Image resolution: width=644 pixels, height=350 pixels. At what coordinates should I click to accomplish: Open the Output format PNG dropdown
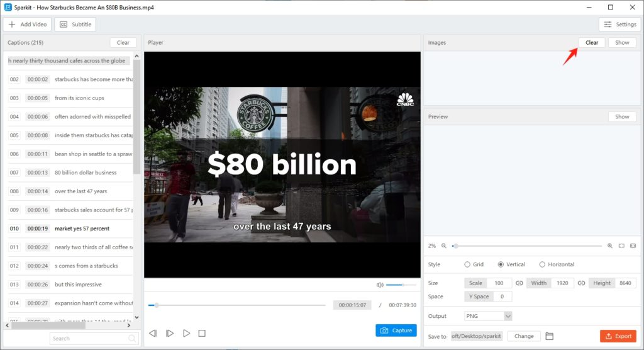488,316
